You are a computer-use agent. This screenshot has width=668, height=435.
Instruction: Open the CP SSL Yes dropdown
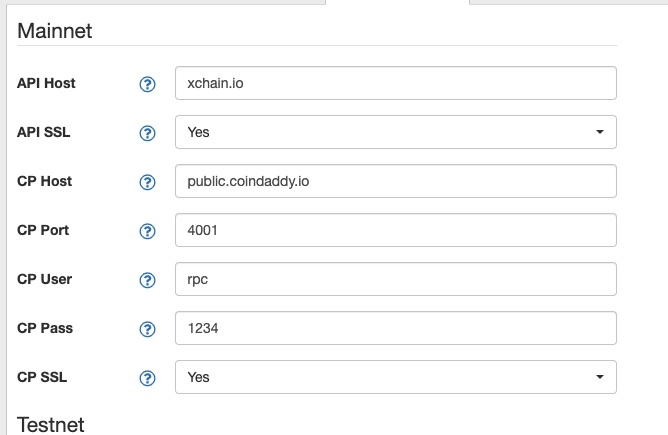396,377
